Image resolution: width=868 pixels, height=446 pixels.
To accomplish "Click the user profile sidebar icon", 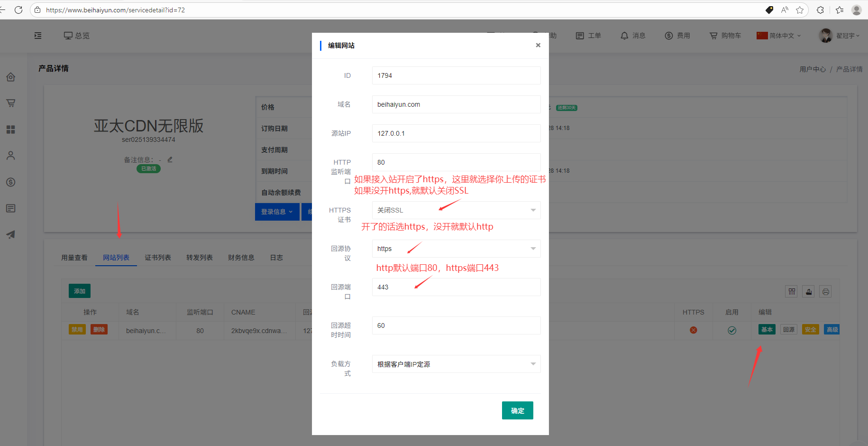I will coord(11,156).
